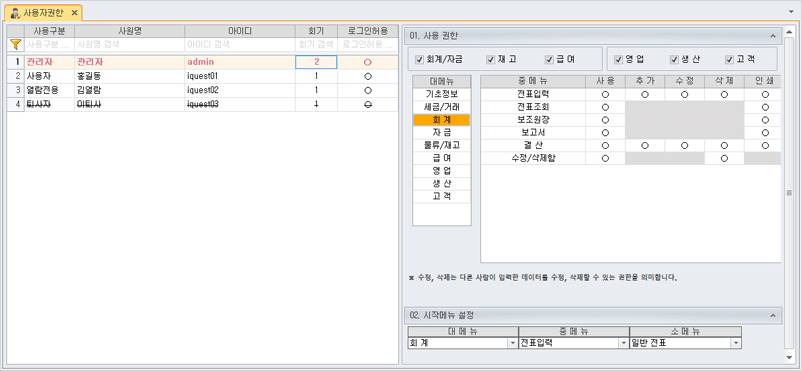The height and width of the screenshot is (371, 802).
Task: Click the 사원명 검색 filter field
Action: pyautogui.click(x=130, y=45)
